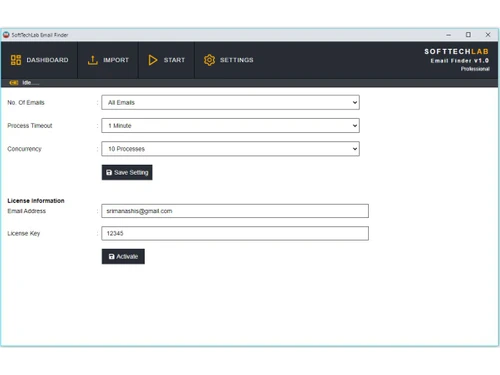Click the Start play icon
500x375 pixels.
153,60
